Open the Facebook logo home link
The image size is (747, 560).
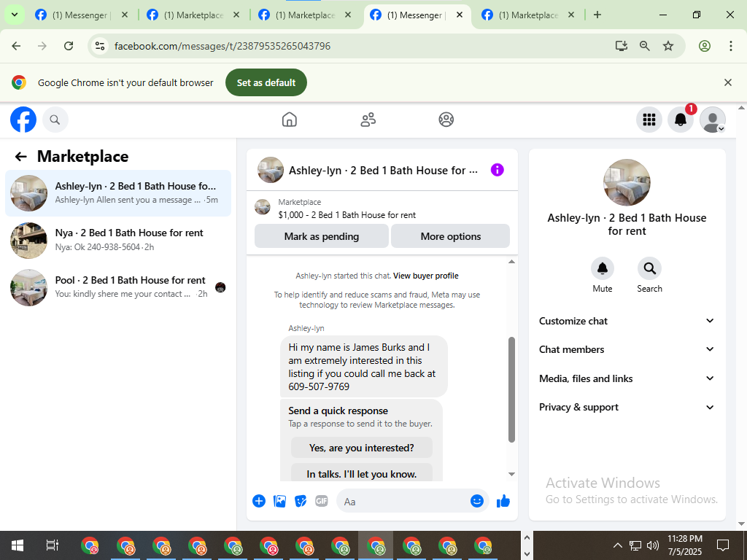[23, 120]
